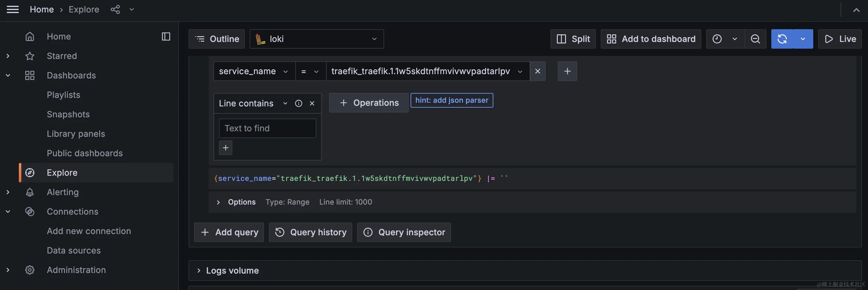Add a new label filter
The image size is (868, 290).
click(x=567, y=71)
